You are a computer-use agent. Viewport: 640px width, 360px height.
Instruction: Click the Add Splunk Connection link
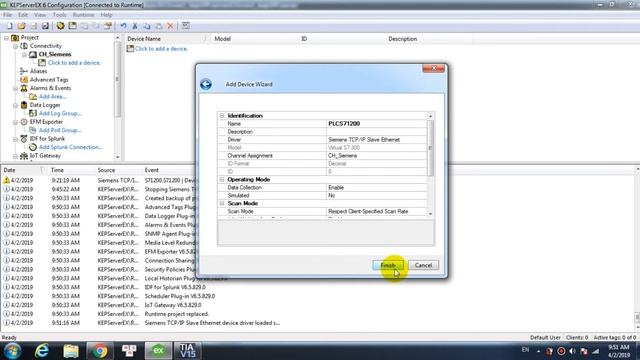tap(71, 147)
